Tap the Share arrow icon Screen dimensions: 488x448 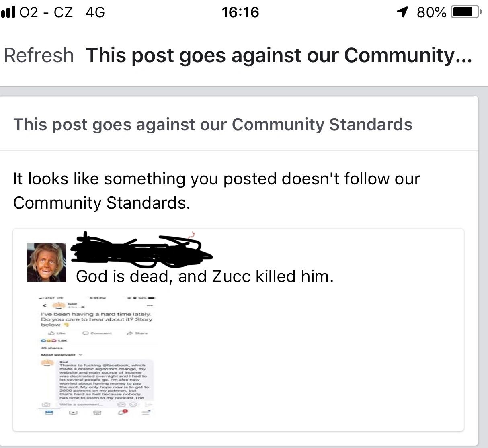point(130,333)
